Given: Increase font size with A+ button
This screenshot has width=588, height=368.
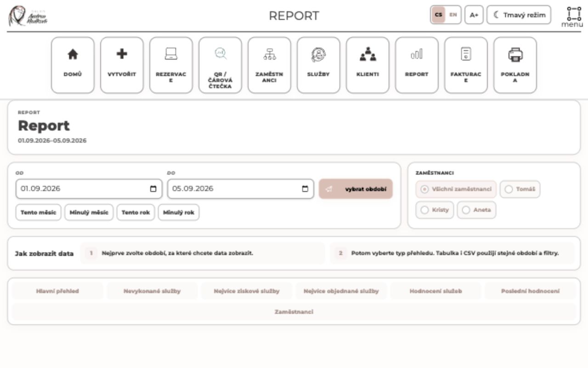Looking at the screenshot, I should pos(474,15).
